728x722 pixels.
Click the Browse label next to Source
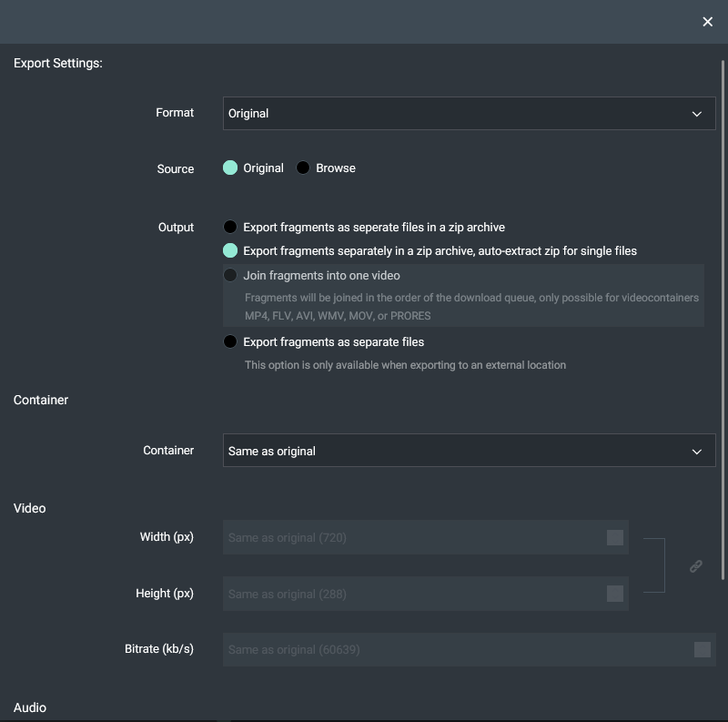click(x=336, y=168)
